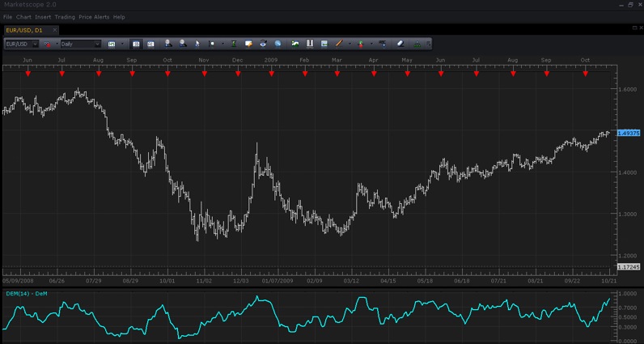Click the green pyramid icon
This screenshot has width=644, height=344.
[x=417, y=44]
